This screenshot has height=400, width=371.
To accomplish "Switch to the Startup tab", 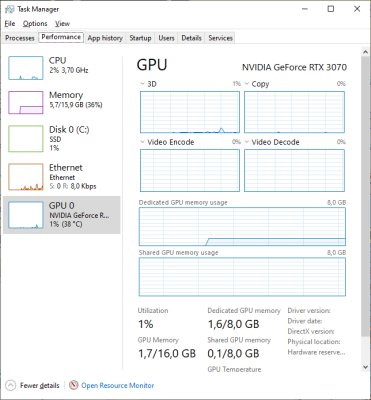I will (x=140, y=38).
